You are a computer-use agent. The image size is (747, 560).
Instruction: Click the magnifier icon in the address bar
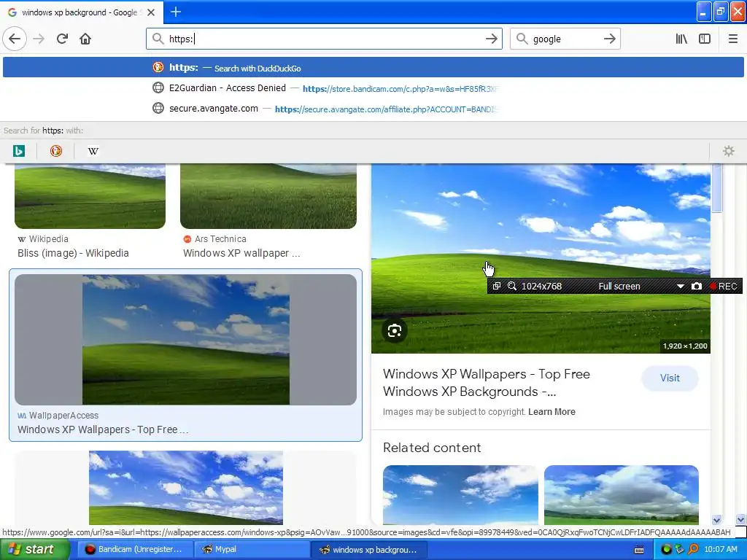[158, 39]
